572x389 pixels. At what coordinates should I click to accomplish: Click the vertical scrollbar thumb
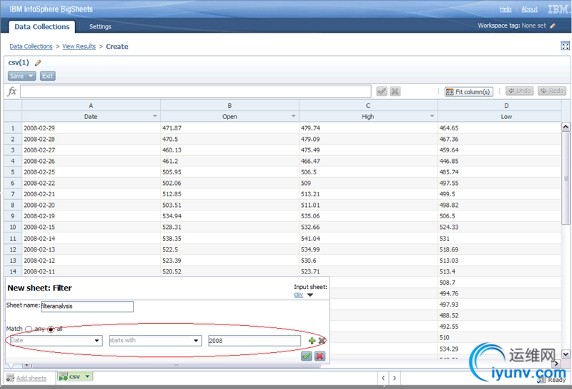[x=566, y=178]
